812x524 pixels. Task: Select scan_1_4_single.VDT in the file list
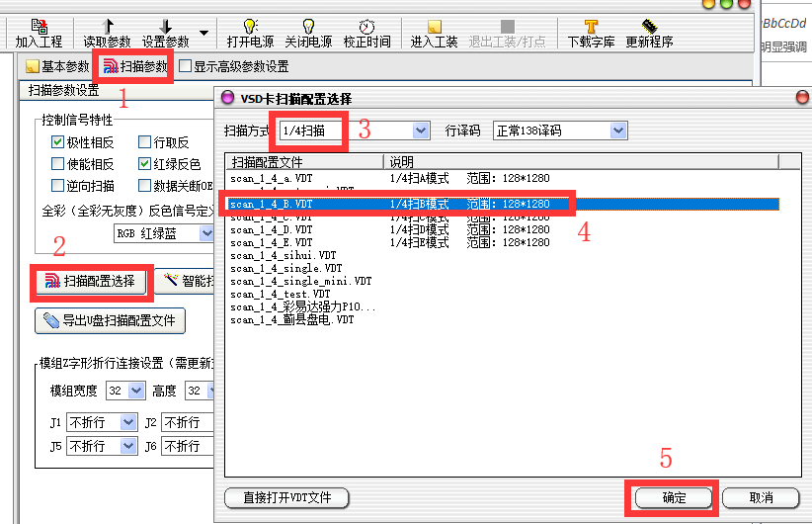point(286,268)
